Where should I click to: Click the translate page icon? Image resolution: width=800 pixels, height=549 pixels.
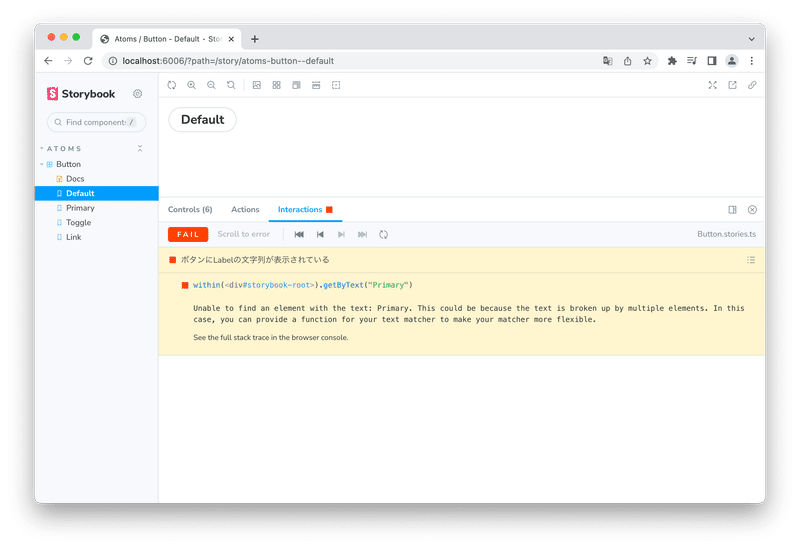[607, 61]
